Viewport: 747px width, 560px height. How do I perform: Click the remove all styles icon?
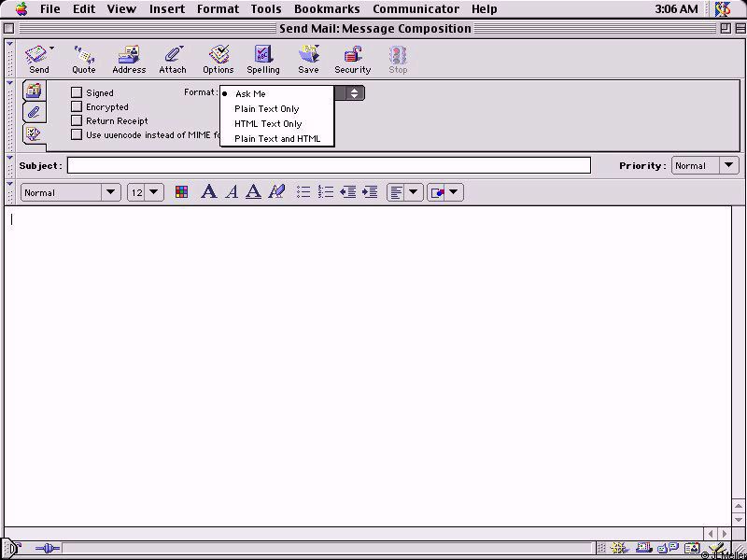(x=276, y=192)
